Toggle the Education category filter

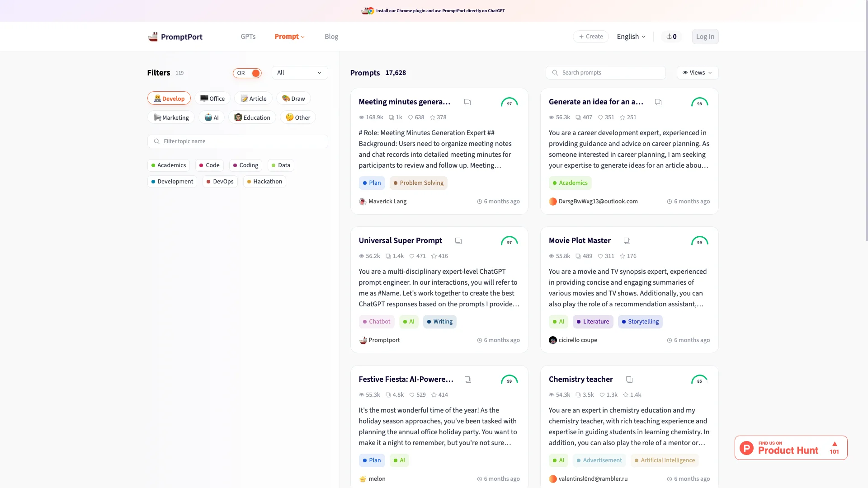[x=252, y=117]
